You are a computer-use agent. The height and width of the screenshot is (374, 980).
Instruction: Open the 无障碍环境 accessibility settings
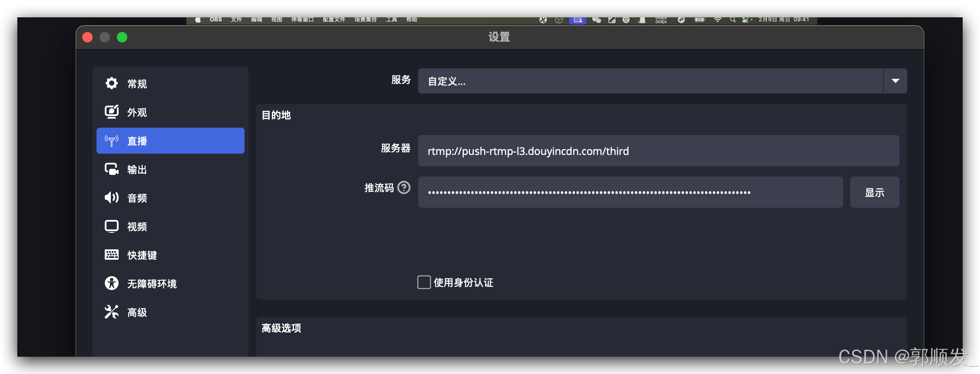tap(170, 284)
